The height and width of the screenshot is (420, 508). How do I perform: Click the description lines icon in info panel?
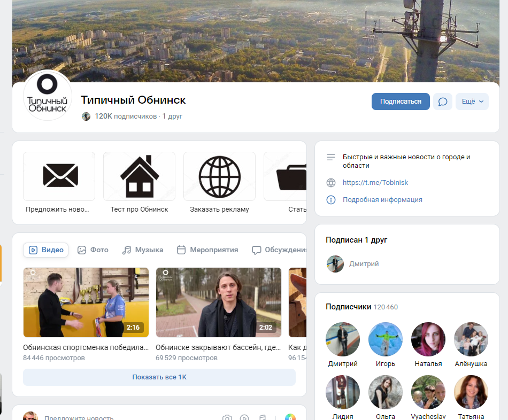pyautogui.click(x=331, y=158)
